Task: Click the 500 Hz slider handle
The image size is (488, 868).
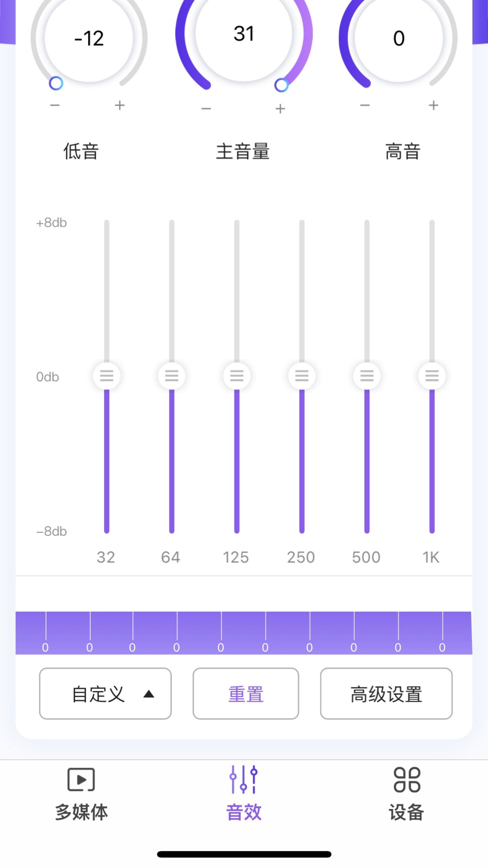Action: click(367, 376)
